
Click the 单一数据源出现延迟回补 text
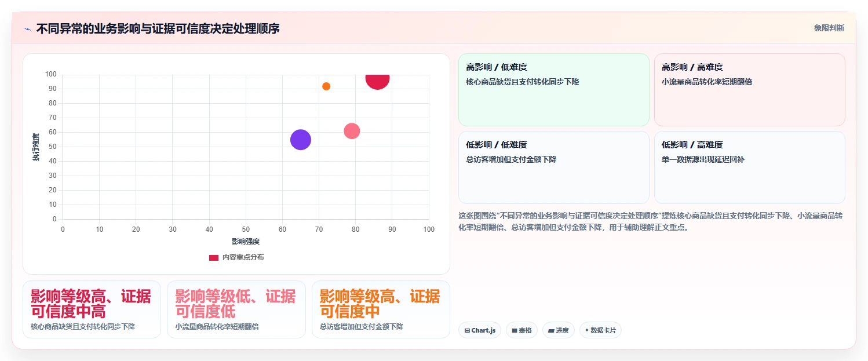tap(703, 159)
